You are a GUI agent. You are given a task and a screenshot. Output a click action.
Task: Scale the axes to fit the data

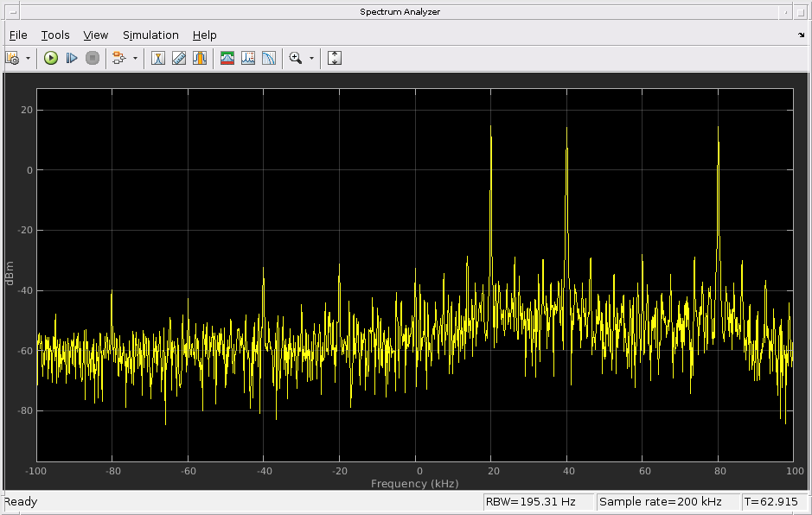pos(333,58)
